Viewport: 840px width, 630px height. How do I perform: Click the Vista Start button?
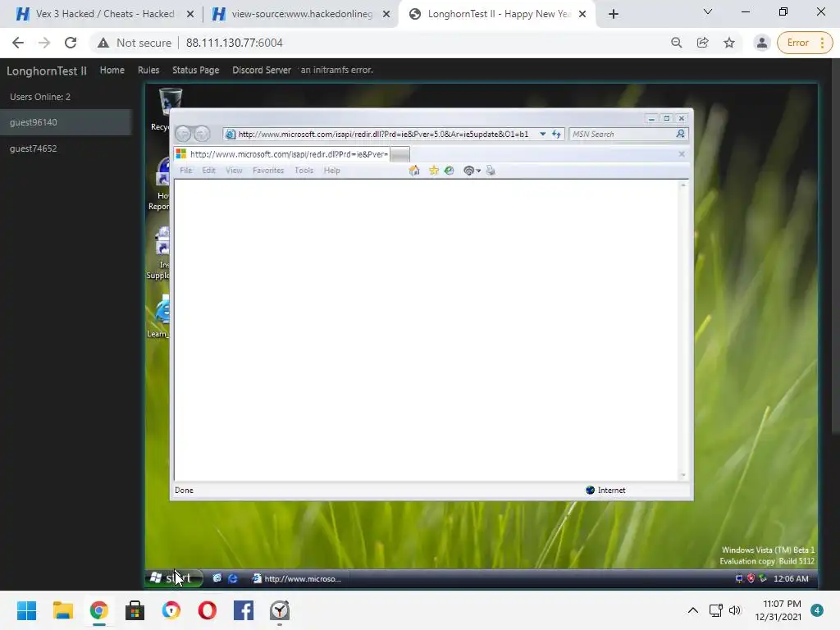coord(175,578)
